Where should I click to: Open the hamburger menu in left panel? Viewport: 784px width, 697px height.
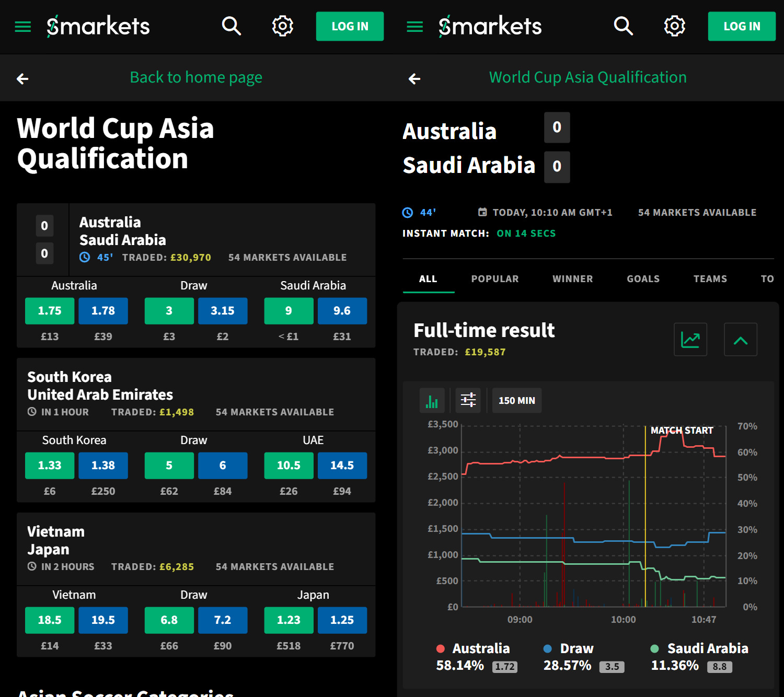pyautogui.click(x=22, y=27)
